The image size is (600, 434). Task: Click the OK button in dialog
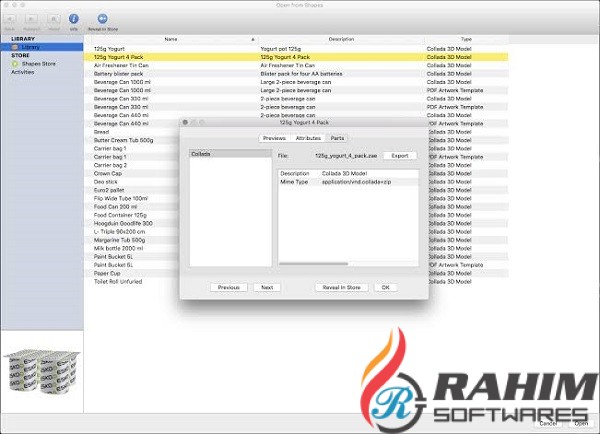[x=386, y=287]
